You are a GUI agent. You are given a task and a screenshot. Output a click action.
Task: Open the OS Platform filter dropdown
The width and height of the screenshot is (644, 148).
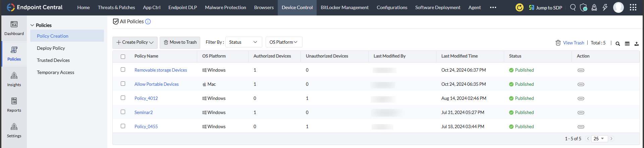284,42
